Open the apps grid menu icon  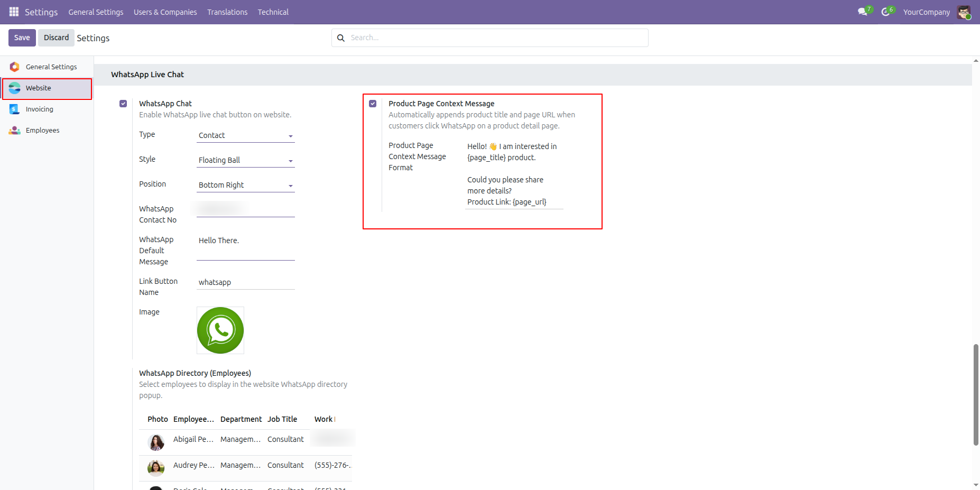coord(14,12)
